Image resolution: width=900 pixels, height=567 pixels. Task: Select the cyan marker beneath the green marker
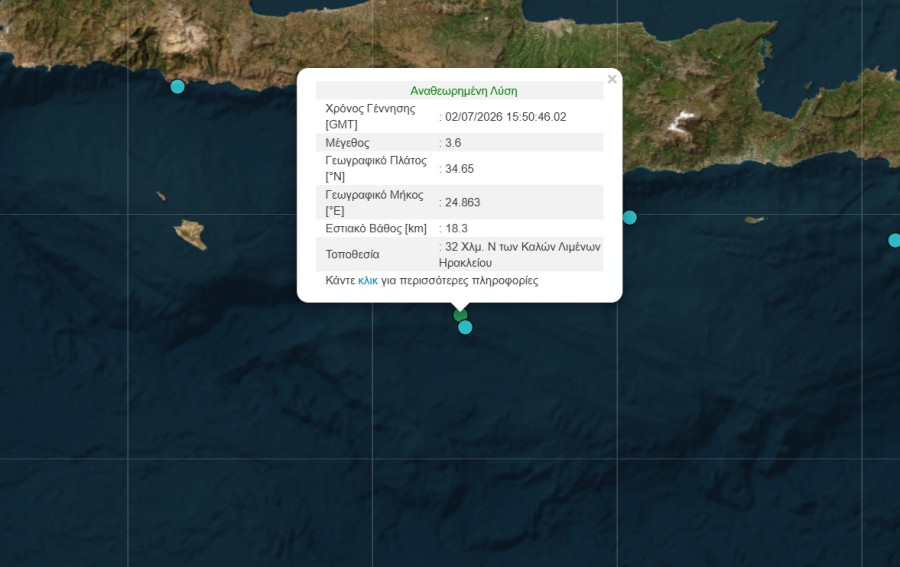pyautogui.click(x=465, y=327)
